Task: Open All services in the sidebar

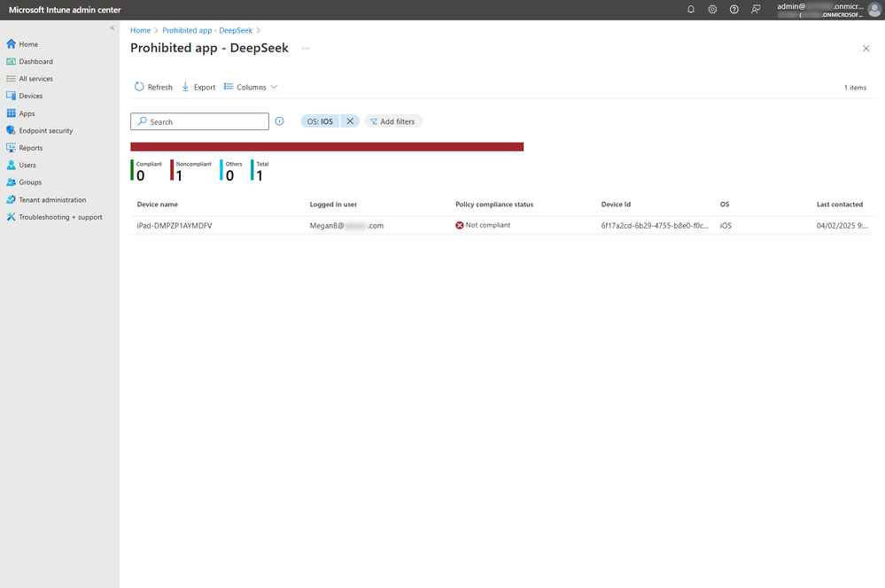Action: pos(30,79)
